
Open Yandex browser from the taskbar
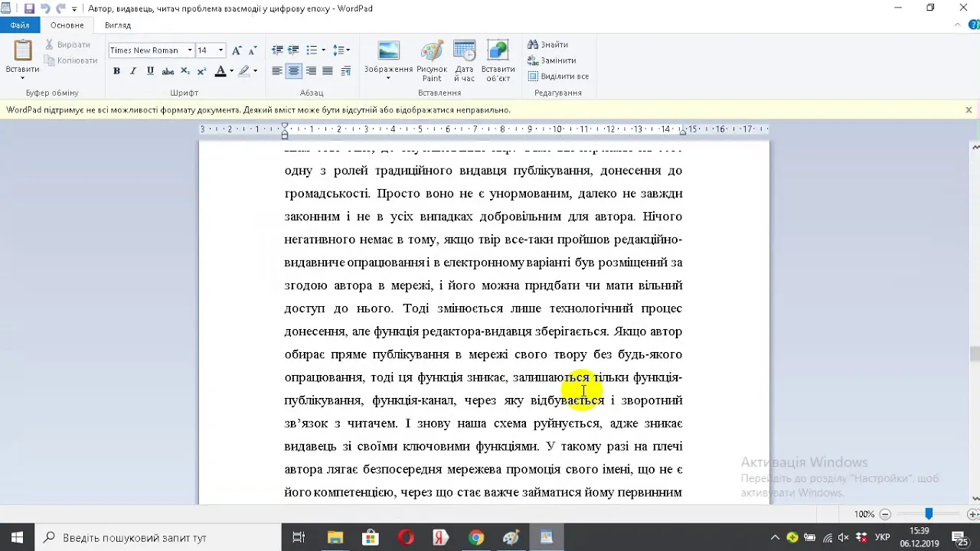[441, 537]
